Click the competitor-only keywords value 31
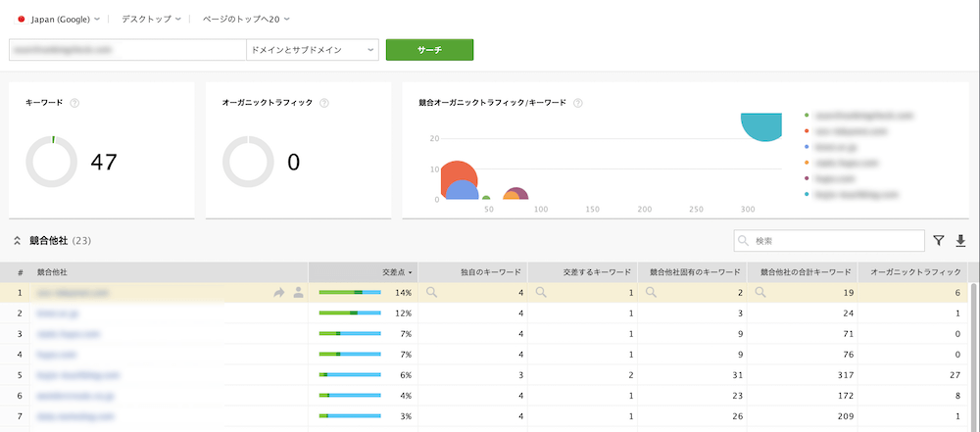Image resolution: width=980 pixels, height=432 pixels. 737,374
